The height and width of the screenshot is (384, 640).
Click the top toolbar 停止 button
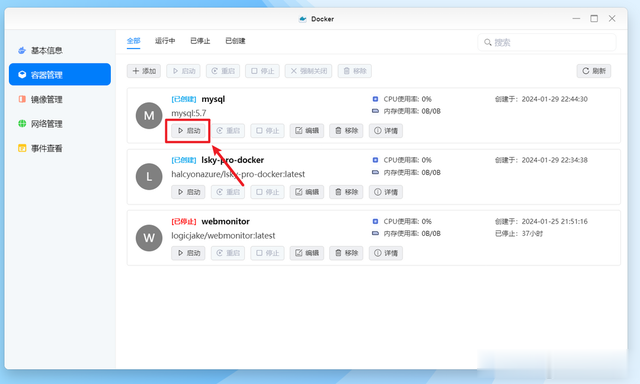[262, 71]
